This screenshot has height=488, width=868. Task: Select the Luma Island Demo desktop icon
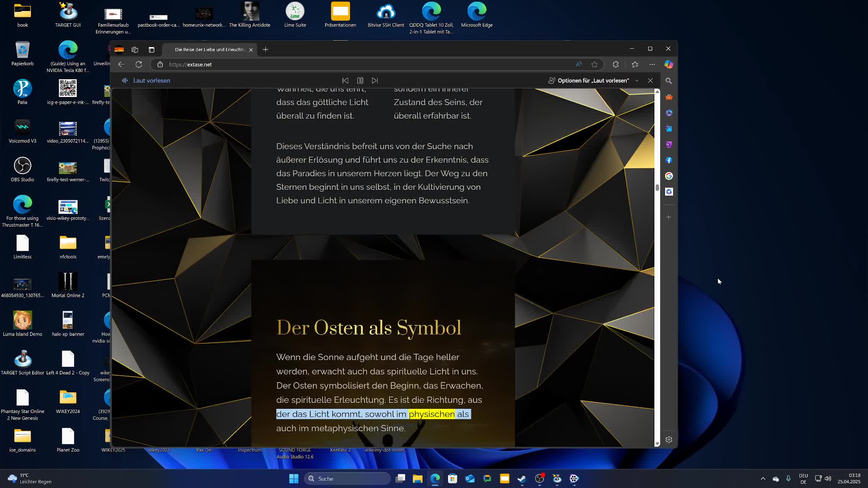[22, 324]
